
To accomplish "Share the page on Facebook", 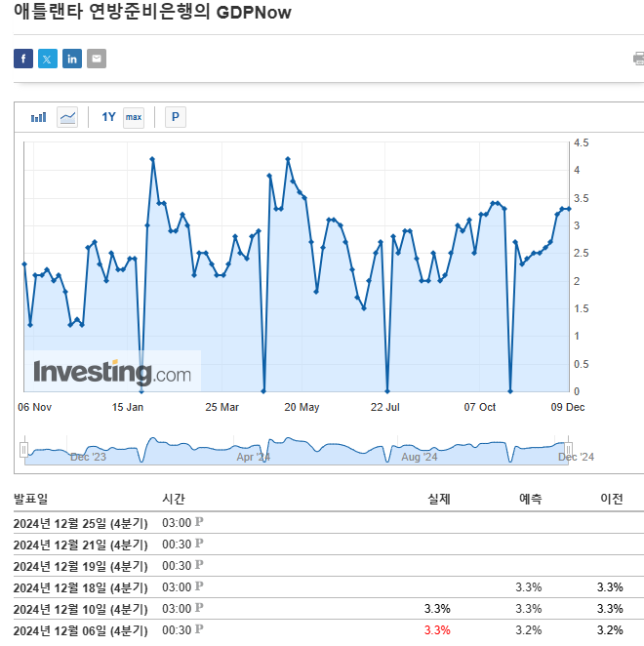I will tap(23, 59).
